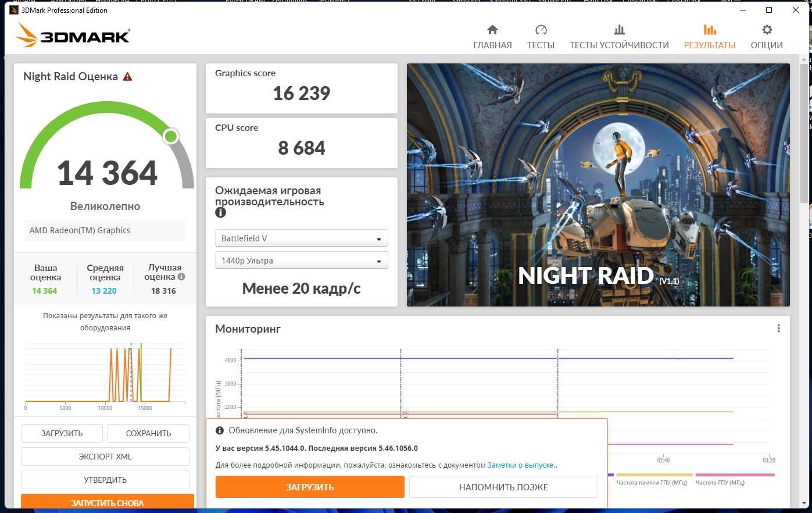Open info icon under Ожидаемая игровая производительность
This screenshot has height=513, width=812.
click(220, 213)
